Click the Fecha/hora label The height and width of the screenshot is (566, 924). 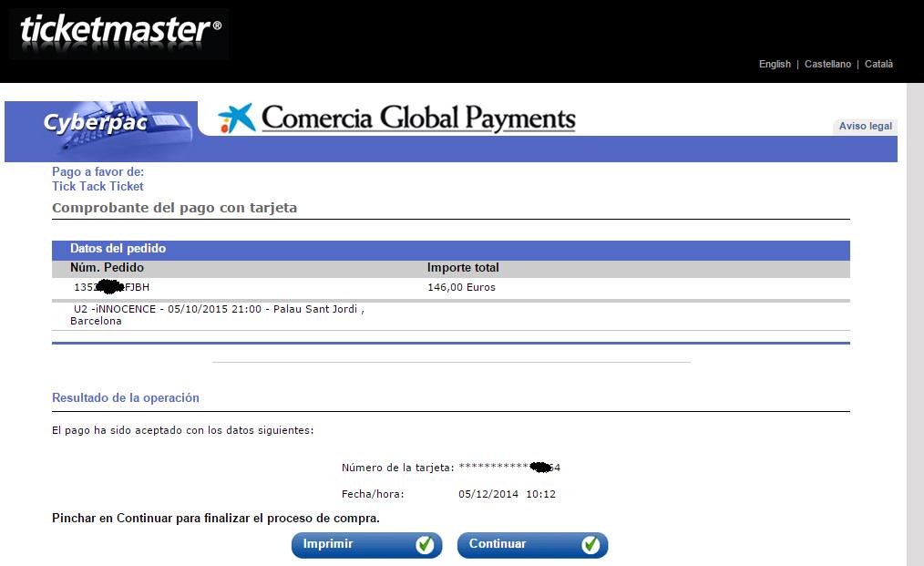coord(373,494)
